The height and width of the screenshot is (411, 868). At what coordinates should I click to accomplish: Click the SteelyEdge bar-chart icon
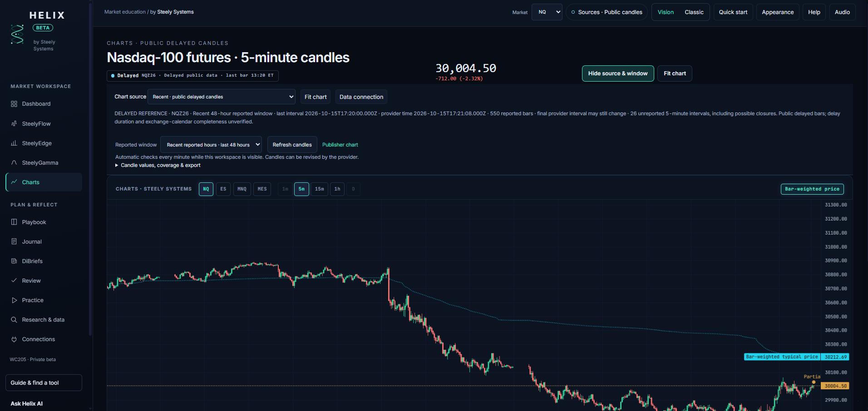tap(14, 143)
